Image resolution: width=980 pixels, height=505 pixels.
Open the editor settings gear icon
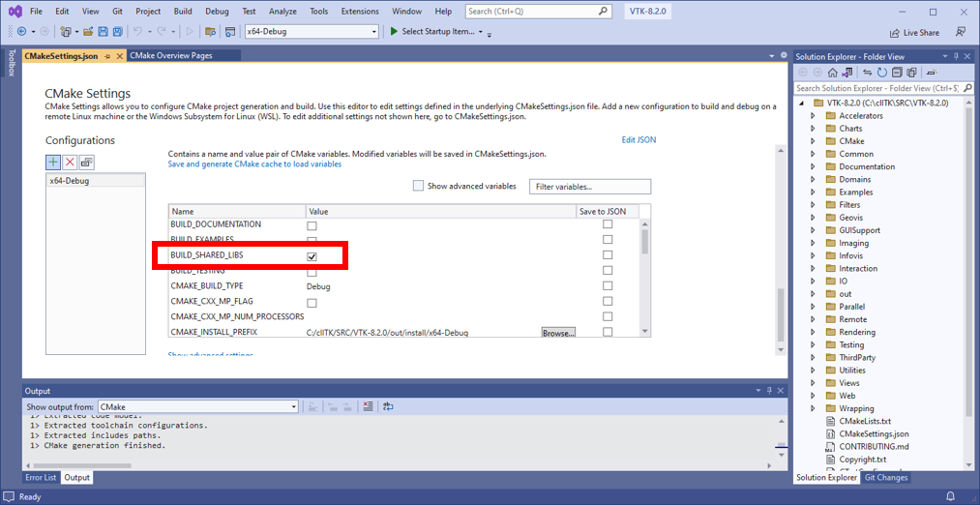(783, 55)
